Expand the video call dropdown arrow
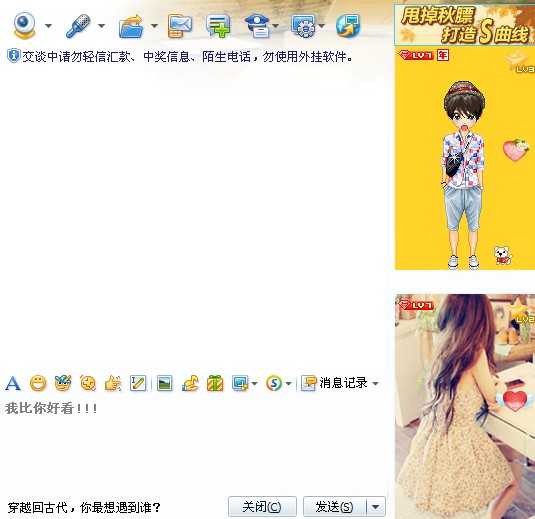Screen dimensions: 535x519 48,26
